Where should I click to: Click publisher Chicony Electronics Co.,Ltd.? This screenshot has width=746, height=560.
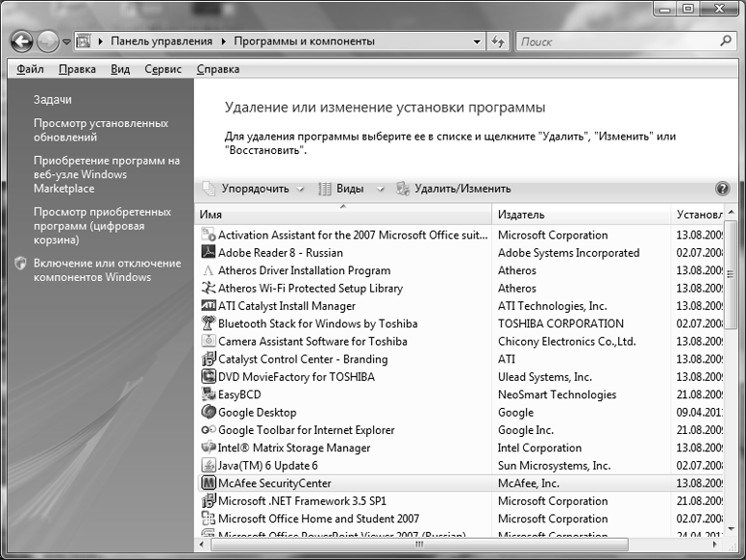(x=567, y=342)
